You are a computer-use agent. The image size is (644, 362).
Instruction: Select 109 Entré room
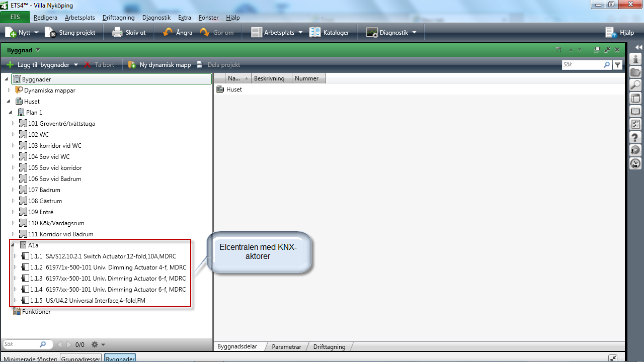[41, 212]
